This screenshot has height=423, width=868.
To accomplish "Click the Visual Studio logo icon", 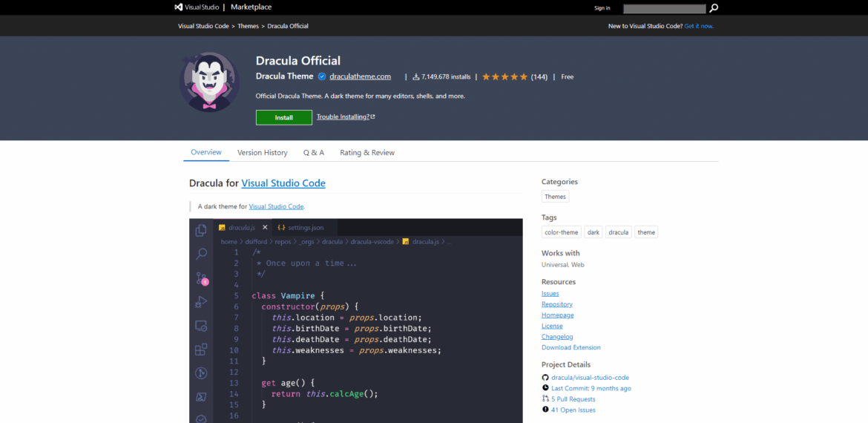I will coord(179,7).
